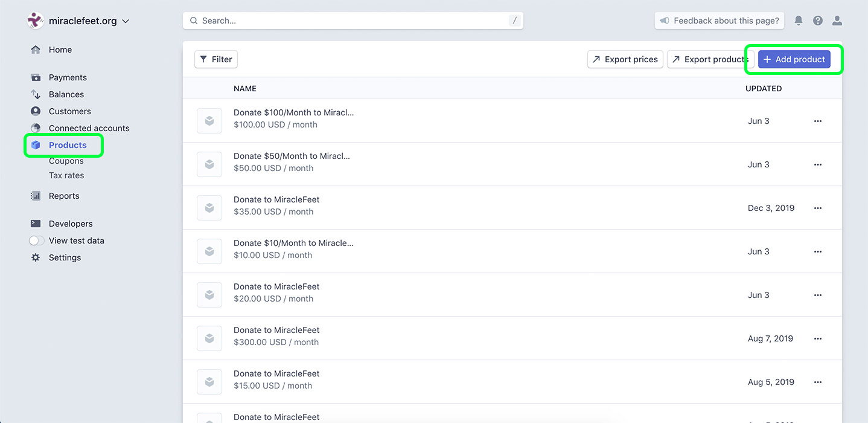Click the Aug 5, 2019 updated date
The height and width of the screenshot is (423, 868).
coord(770,382)
